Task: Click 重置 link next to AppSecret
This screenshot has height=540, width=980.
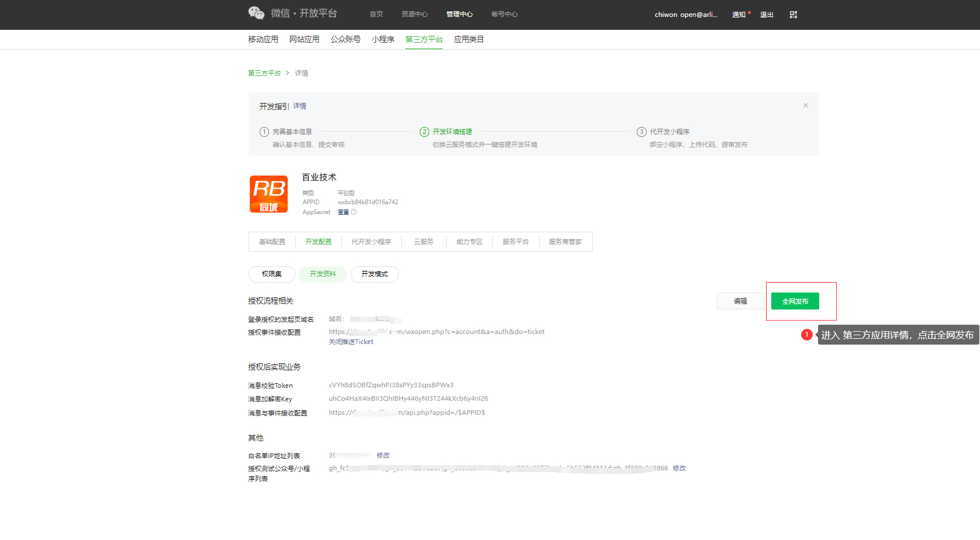Action: tap(343, 212)
